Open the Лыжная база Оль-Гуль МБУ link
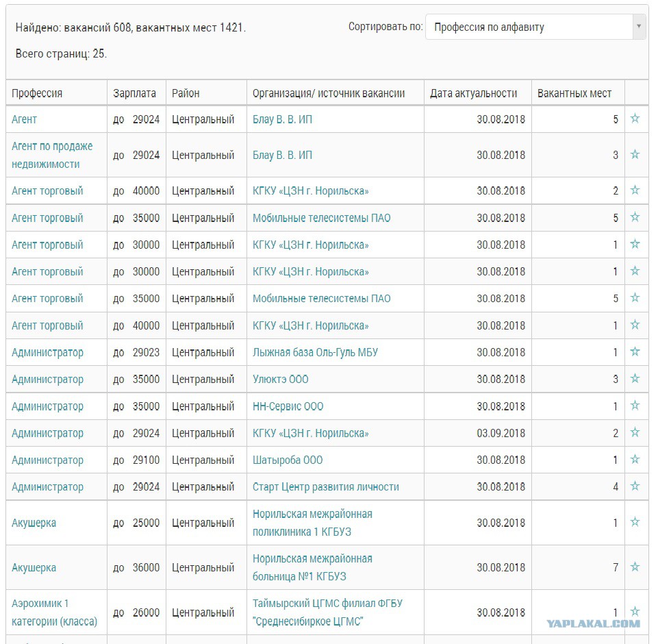658x644 pixels. pos(315,352)
